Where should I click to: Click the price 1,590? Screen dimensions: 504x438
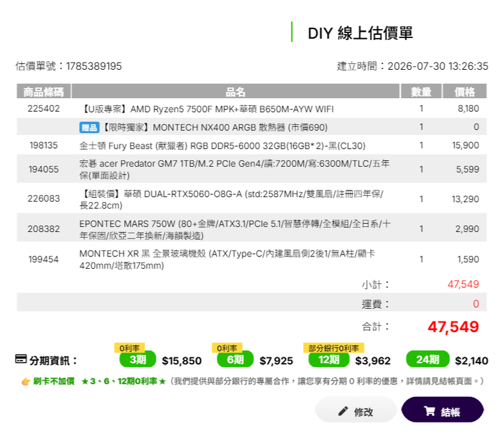pyautogui.click(x=468, y=259)
